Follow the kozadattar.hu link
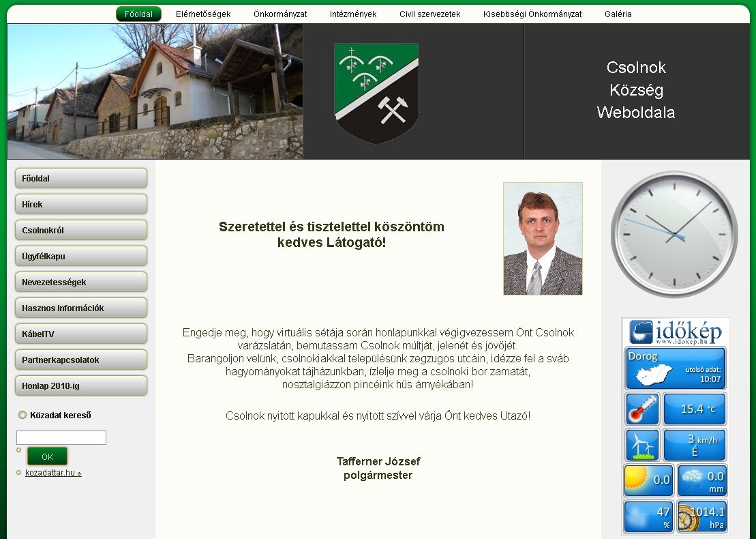756x539 pixels. coord(53,473)
